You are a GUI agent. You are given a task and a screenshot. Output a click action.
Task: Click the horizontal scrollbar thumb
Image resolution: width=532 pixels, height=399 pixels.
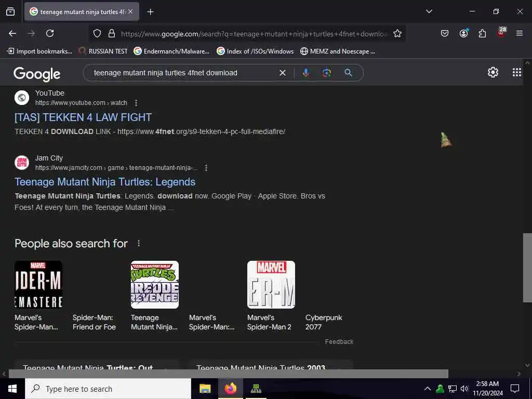[x=229, y=374]
